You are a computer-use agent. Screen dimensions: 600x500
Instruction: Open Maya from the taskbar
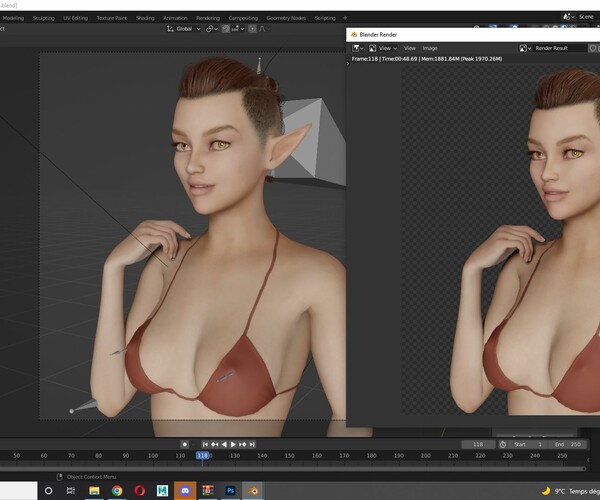[162, 491]
